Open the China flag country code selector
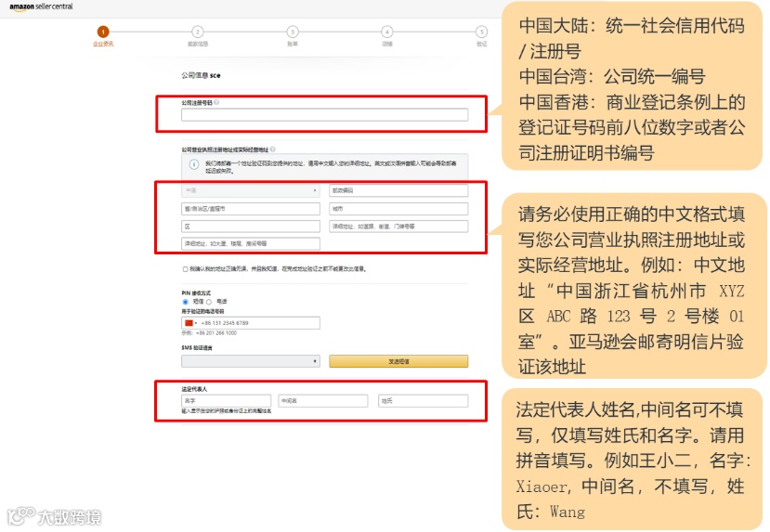The image size is (770, 532). click(189, 323)
